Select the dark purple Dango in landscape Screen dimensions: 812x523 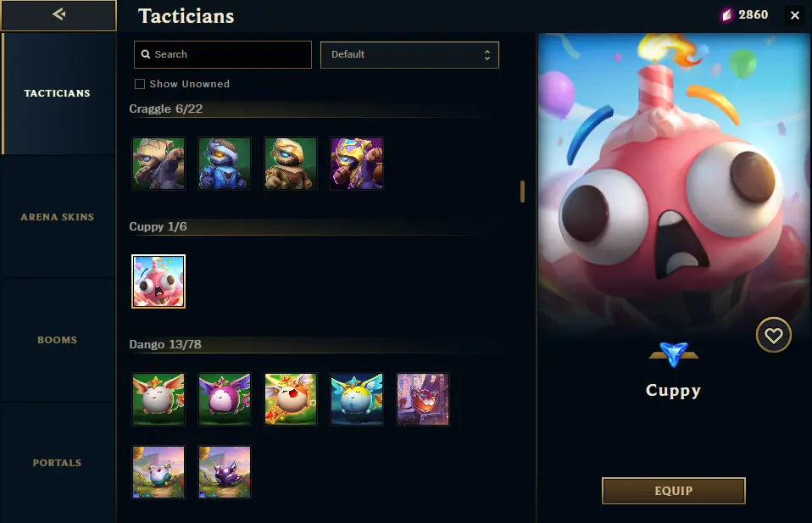(x=225, y=472)
